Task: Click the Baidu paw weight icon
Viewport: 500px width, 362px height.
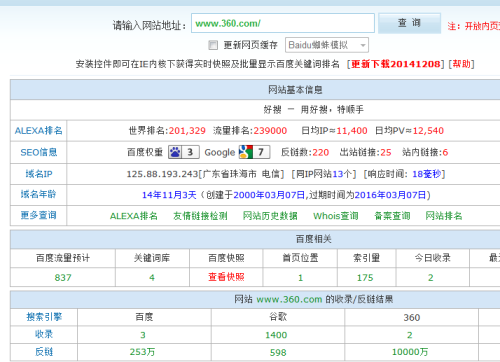Action: click(184, 152)
